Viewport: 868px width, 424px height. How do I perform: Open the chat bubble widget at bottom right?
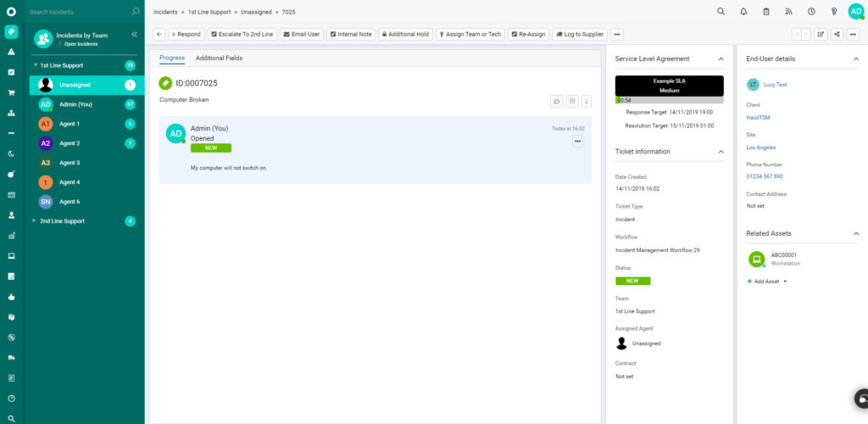click(x=861, y=399)
